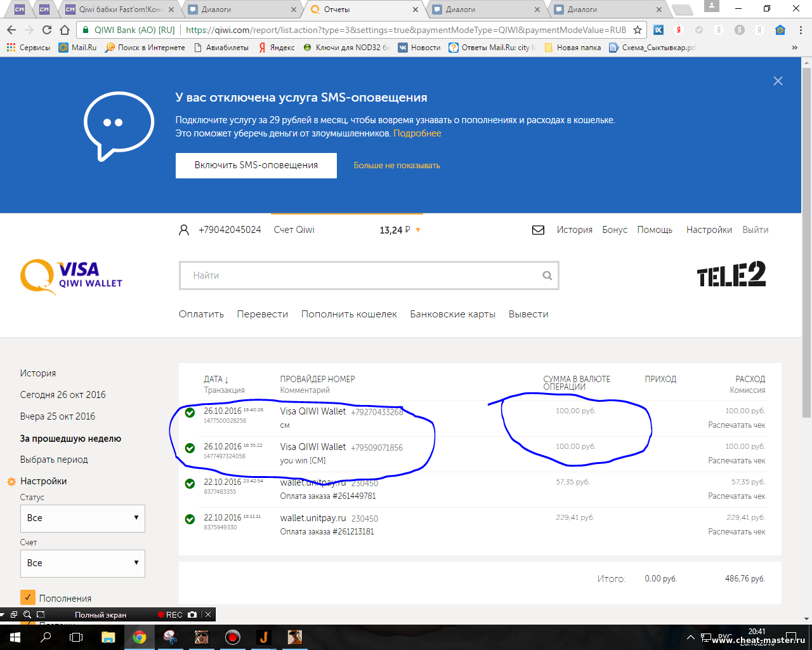This screenshot has width=812, height=650.
Task: Click the Включить SMS-оповещения button
Action: pyautogui.click(x=256, y=165)
